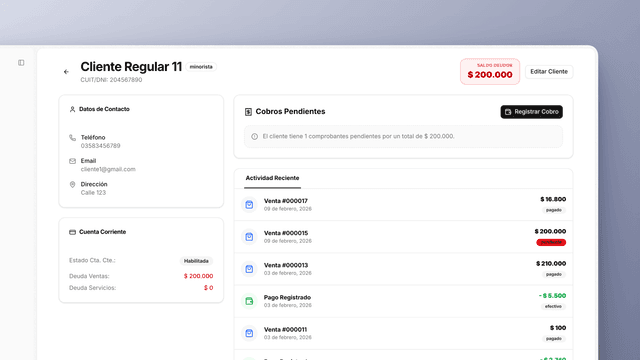Click the bag icon for Venta #000011

(249, 333)
